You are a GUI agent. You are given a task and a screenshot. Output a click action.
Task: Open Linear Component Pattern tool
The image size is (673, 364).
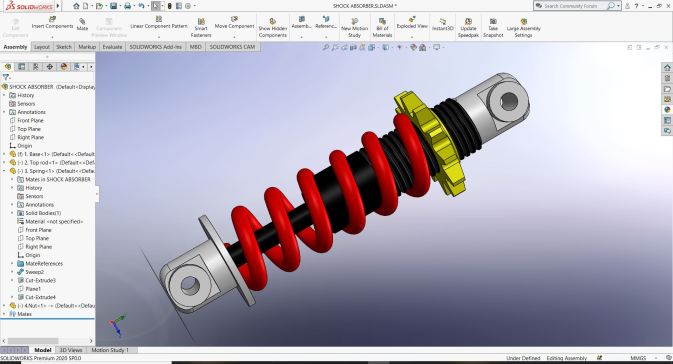pyautogui.click(x=158, y=23)
